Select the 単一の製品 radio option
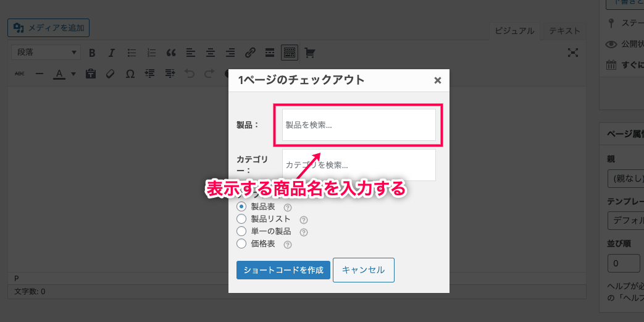Screen dimensions: 644x322 coord(241,231)
